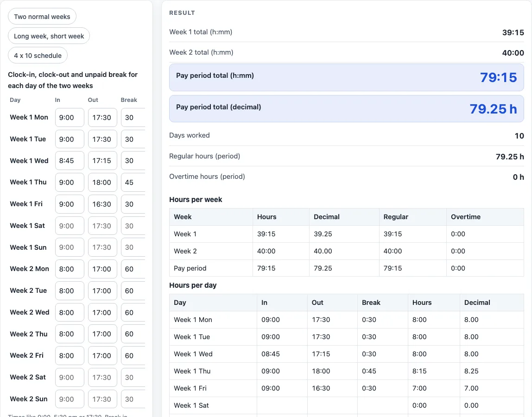The image size is (532, 417).
Task: Apply the Two normal weeks preset
Action: pos(42,17)
